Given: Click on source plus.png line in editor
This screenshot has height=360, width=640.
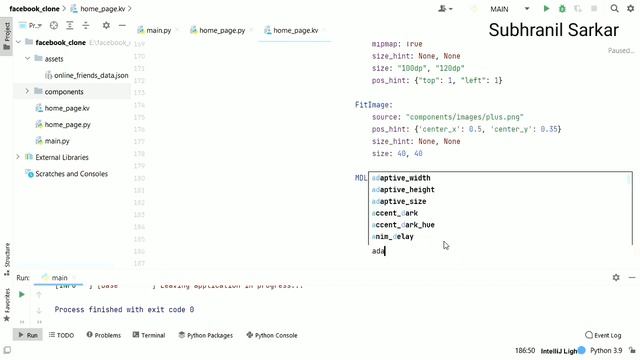Looking at the screenshot, I should [x=447, y=117].
